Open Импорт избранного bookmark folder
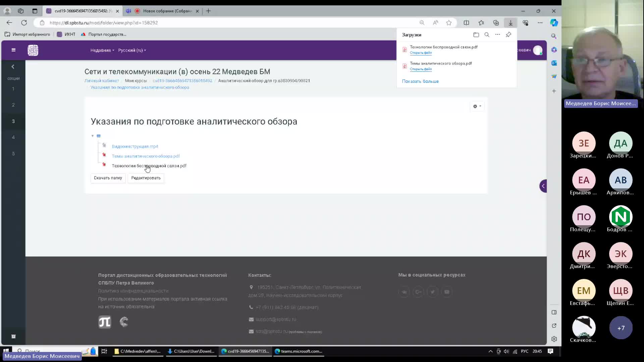Screen dimensions: 644x362 click(28, 34)
